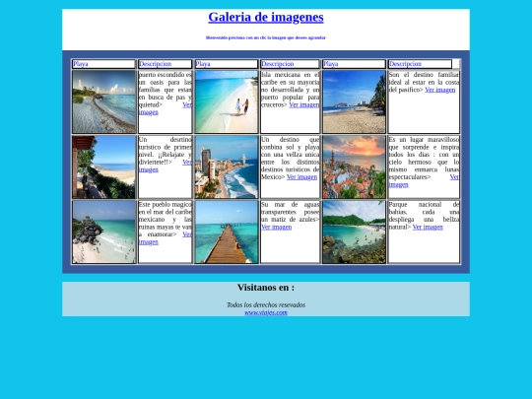532x399 pixels.
Task: Click Ver imagen for puerto escondido description
Action: (x=149, y=112)
